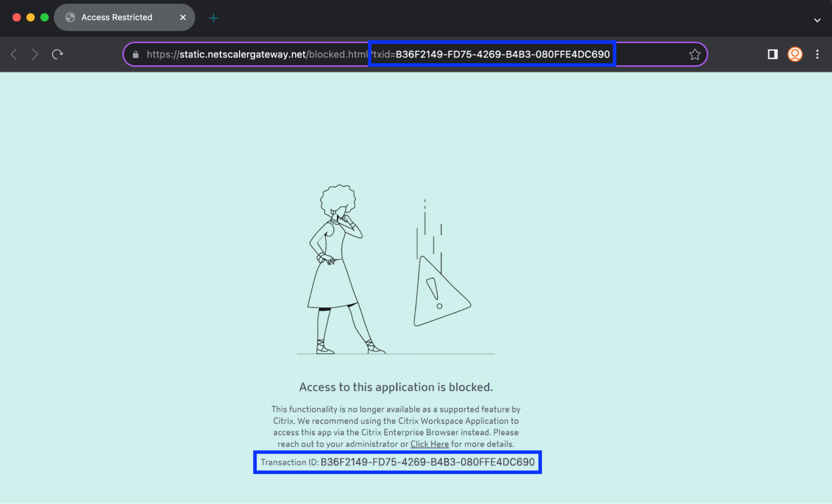The width and height of the screenshot is (832, 504).
Task: Click the browser forward arrow
Action: [x=35, y=54]
